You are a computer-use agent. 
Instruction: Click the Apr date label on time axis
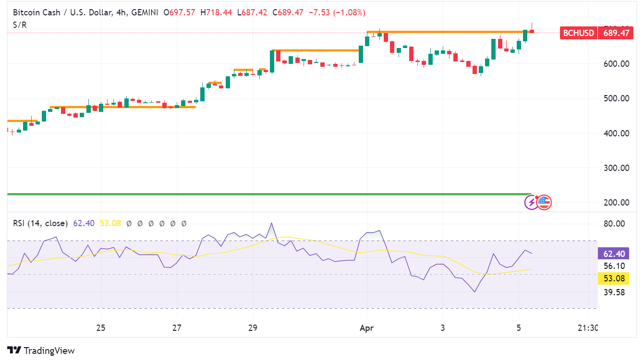click(x=366, y=328)
